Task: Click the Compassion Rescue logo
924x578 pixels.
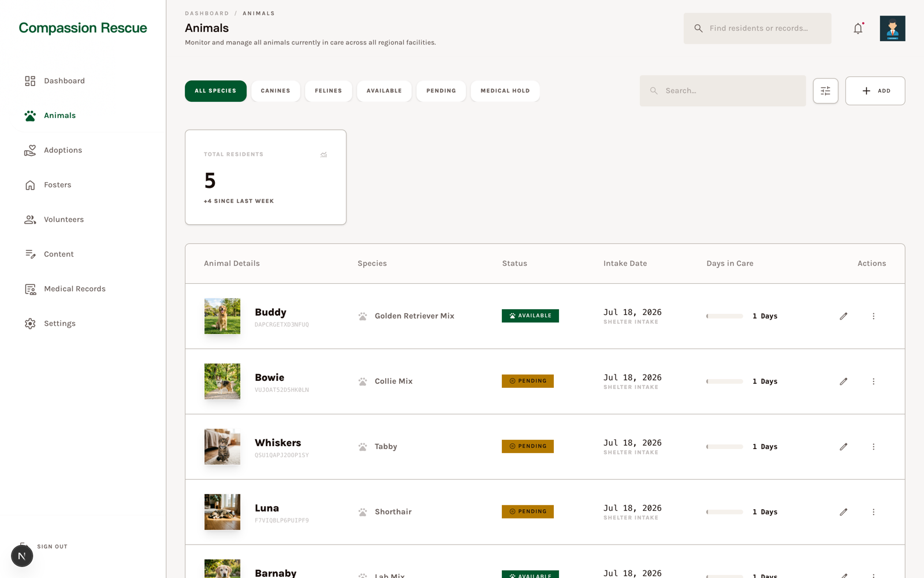Action: (83, 28)
